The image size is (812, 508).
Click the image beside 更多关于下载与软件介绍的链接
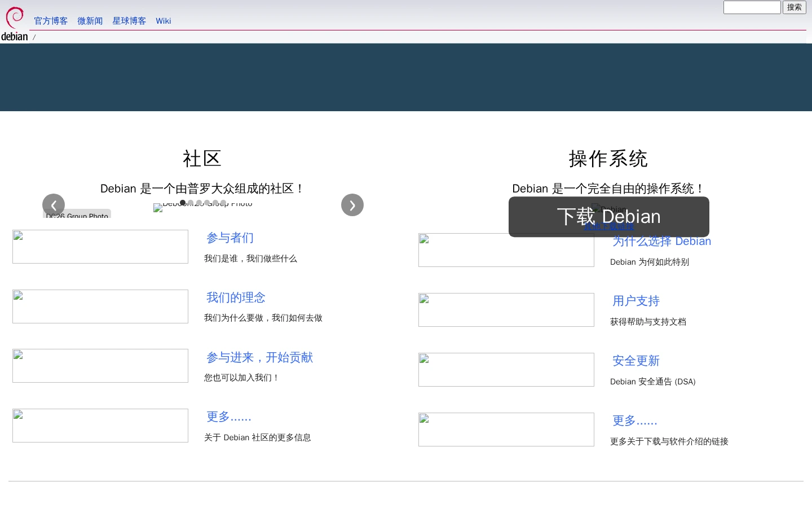point(506,430)
